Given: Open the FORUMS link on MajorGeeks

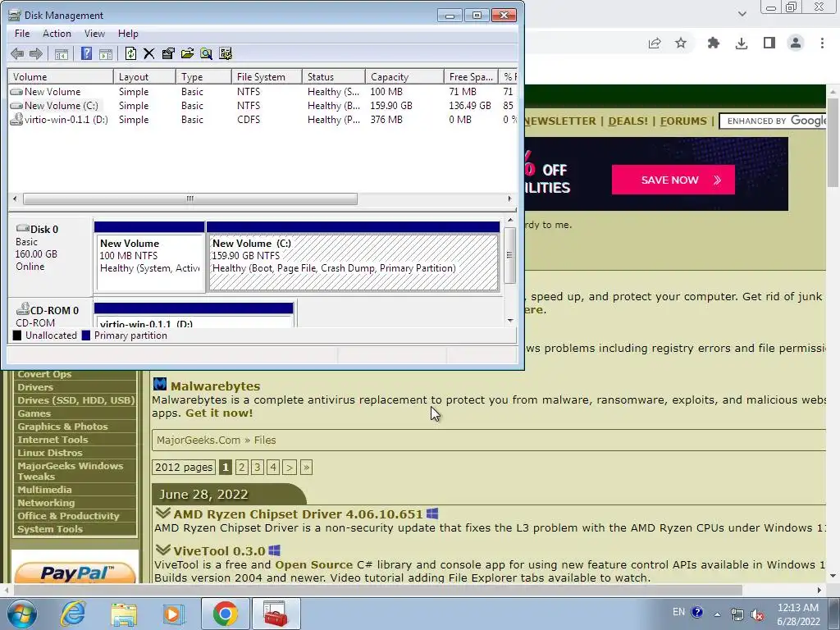Looking at the screenshot, I should point(683,121).
